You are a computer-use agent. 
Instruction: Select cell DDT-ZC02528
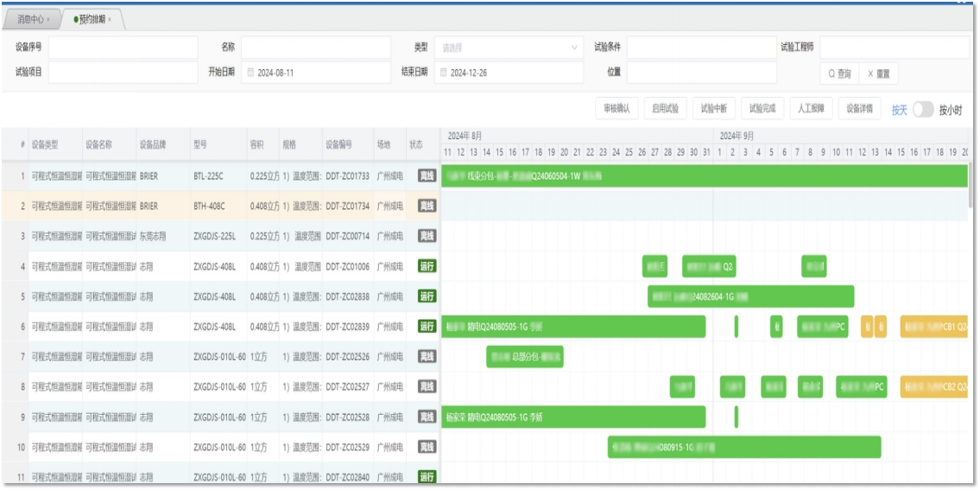click(347, 417)
